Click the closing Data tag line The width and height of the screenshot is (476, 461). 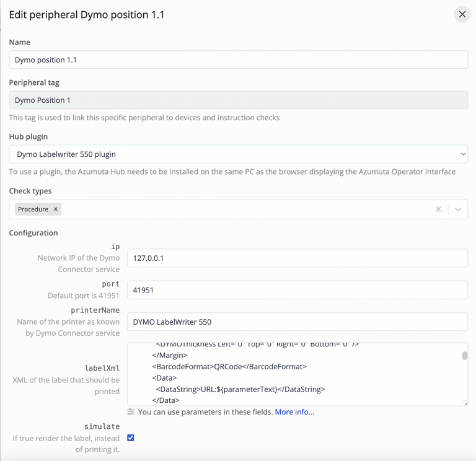[x=165, y=400]
